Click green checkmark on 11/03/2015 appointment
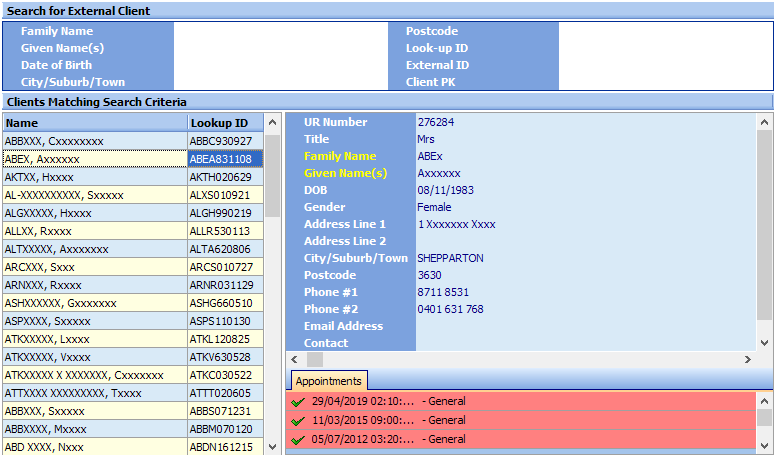The image size is (776, 457). [x=298, y=421]
